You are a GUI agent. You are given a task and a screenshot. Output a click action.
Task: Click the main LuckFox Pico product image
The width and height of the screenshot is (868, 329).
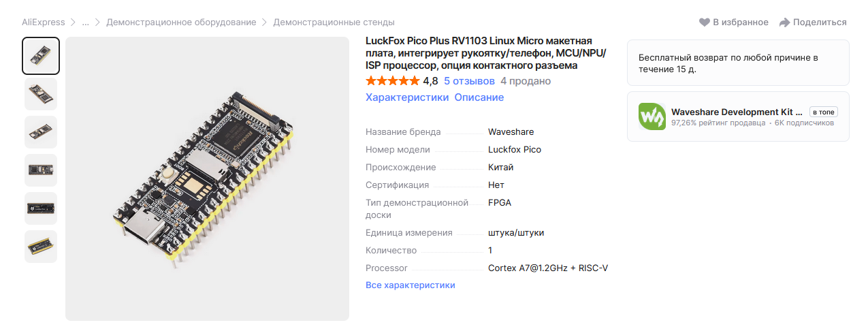click(x=207, y=178)
